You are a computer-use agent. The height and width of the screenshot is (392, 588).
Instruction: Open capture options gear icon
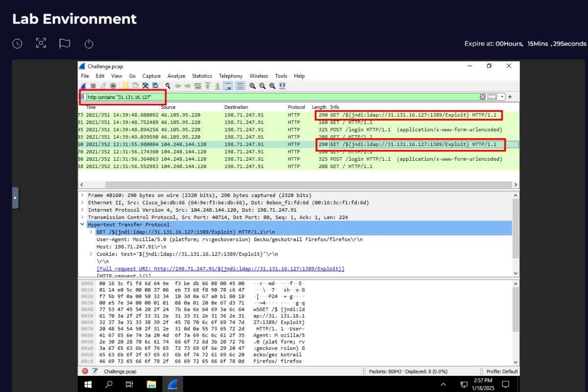point(113,86)
